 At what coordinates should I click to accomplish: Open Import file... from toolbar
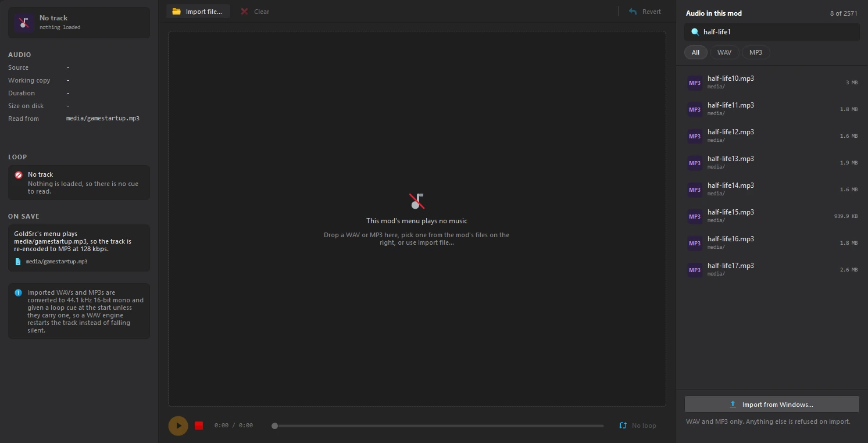pyautogui.click(x=198, y=12)
